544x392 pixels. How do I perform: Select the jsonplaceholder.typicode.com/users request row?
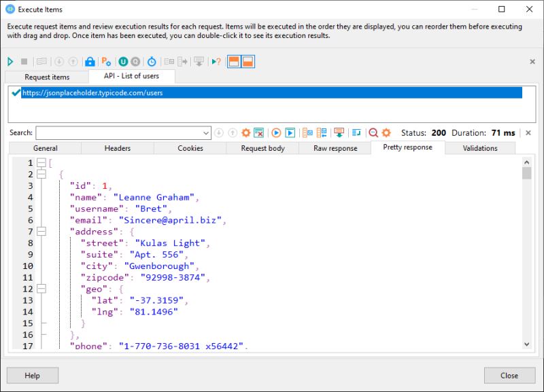[271, 93]
